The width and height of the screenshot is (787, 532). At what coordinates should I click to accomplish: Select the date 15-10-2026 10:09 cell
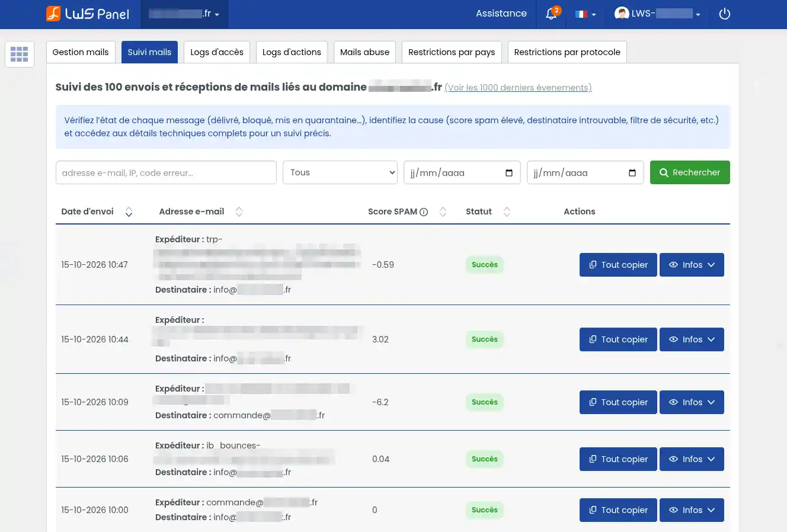(x=95, y=402)
